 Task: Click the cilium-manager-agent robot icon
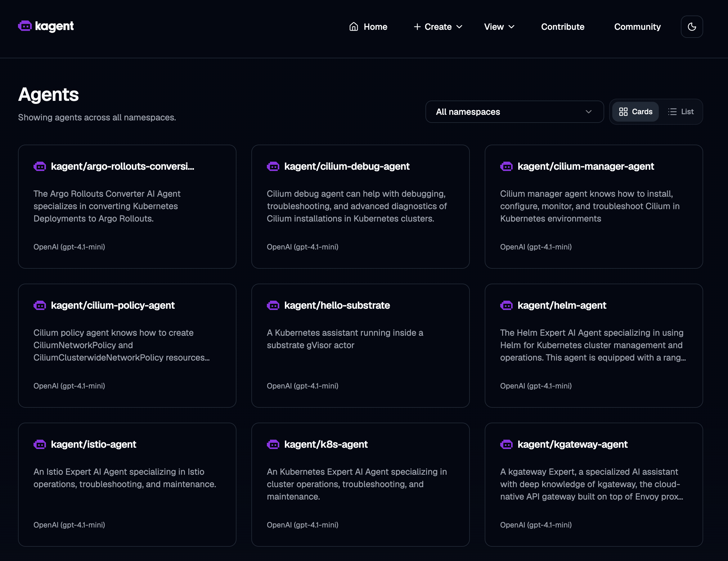[506, 166]
